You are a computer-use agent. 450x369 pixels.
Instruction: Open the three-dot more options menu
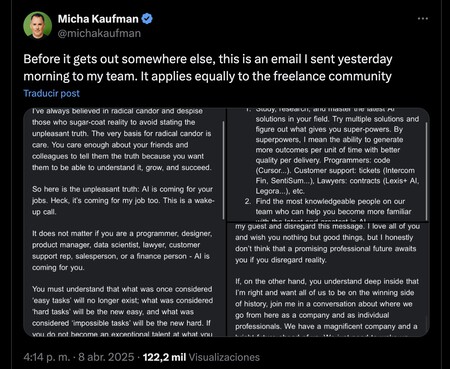click(x=423, y=19)
